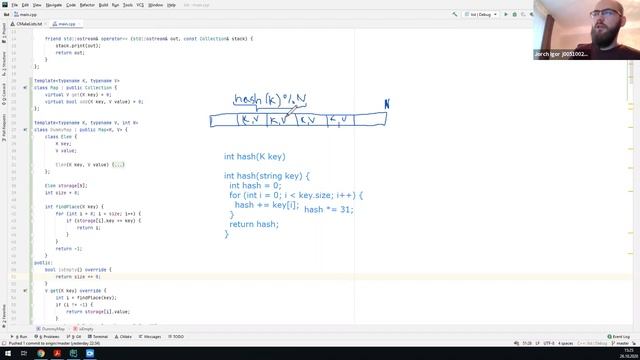Open the File menu
The height and width of the screenshot is (360, 640).
click(14, 5)
